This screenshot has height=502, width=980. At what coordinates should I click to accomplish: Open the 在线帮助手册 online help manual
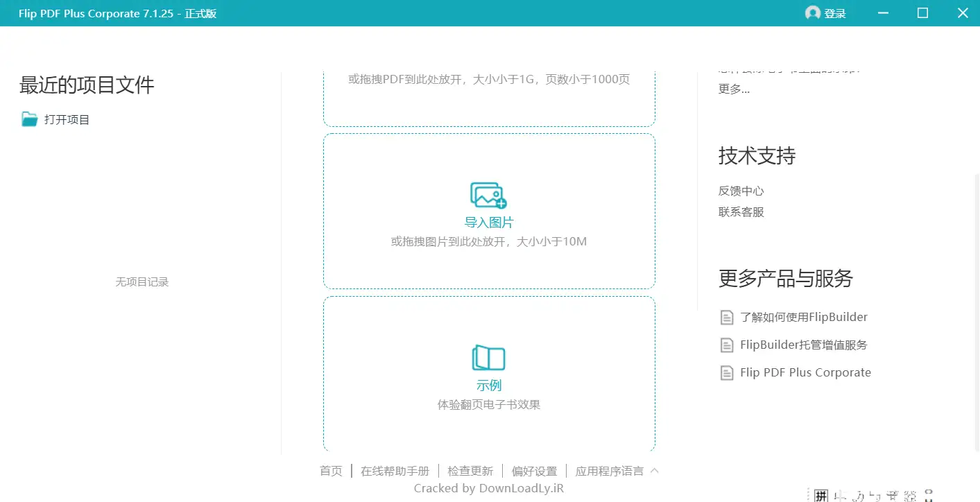click(395, 471)
